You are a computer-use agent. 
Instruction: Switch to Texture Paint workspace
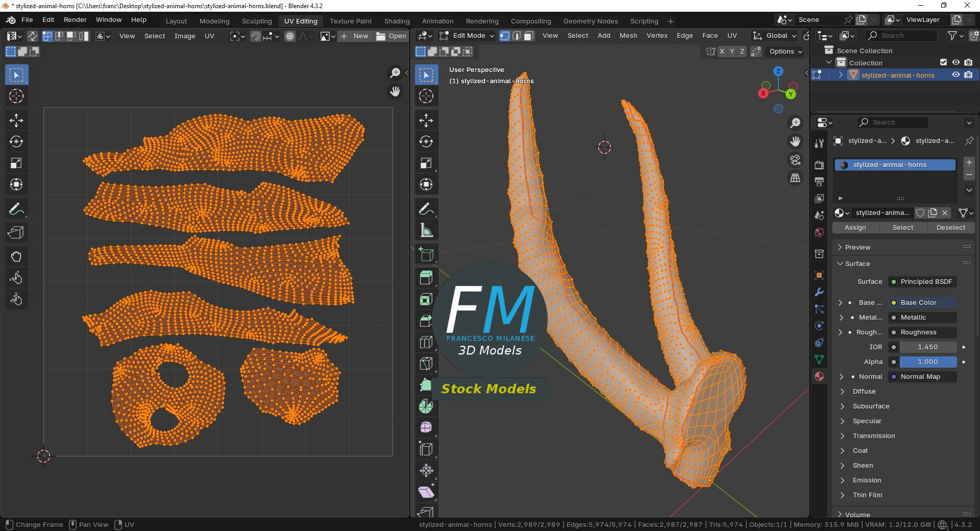(351, 21)
